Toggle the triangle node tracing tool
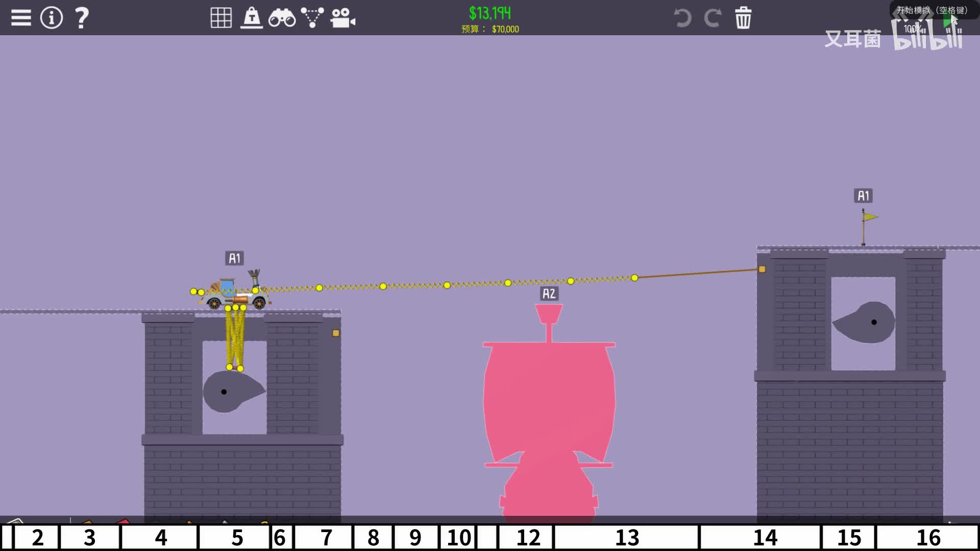Screen dimensions: 980x551 click(x=312, y=18)
